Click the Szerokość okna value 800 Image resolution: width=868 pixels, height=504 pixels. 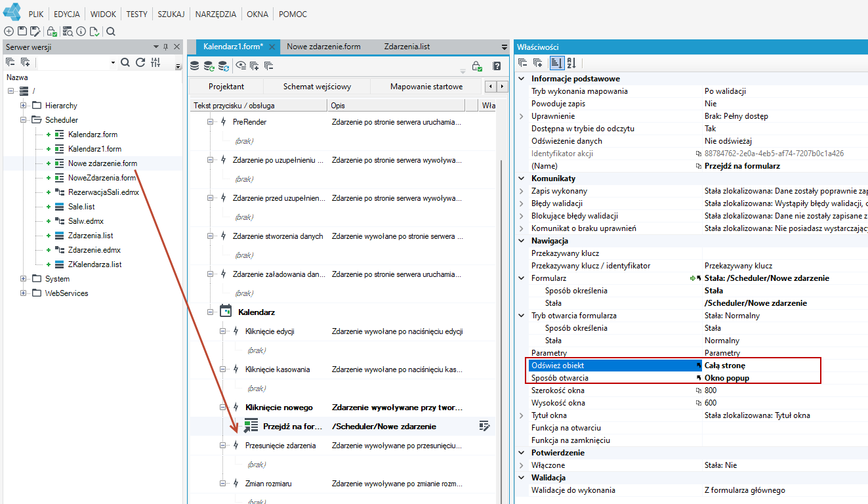coord(711,390)
